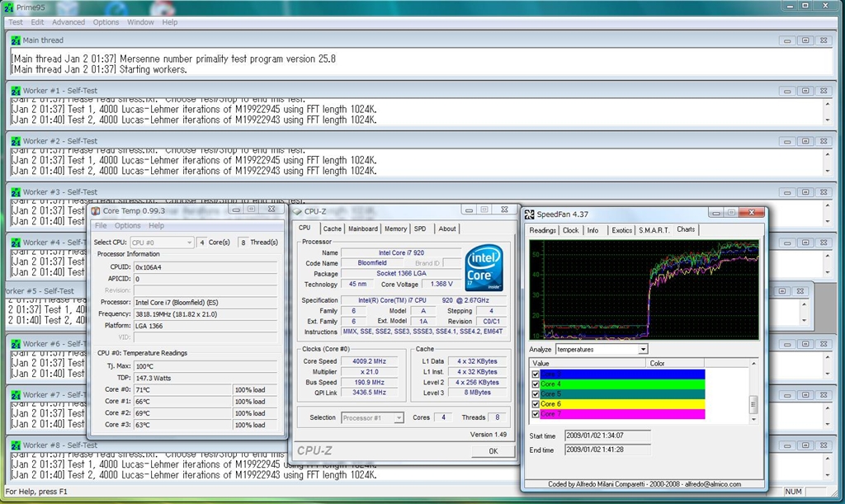Click the Worker #1 Self-Test window icon
The image size is (845, 504).
pyautogui.click(x=16, y=90)
